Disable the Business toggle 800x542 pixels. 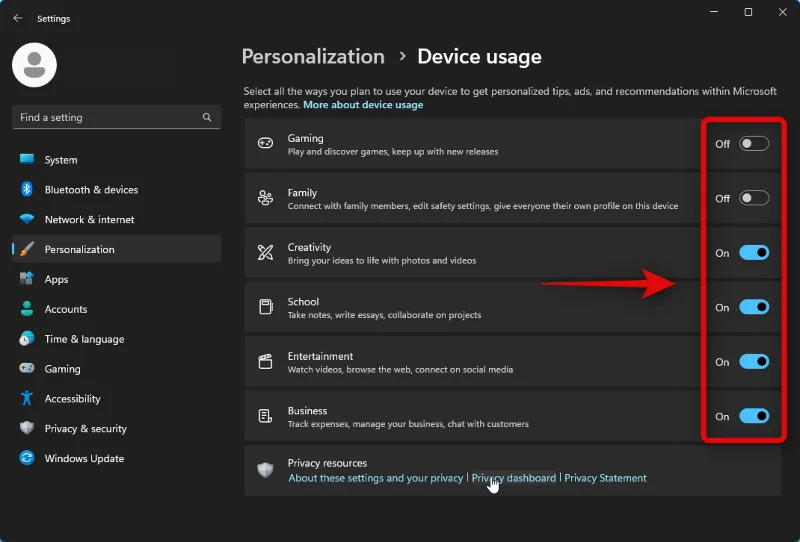[754, 416]
